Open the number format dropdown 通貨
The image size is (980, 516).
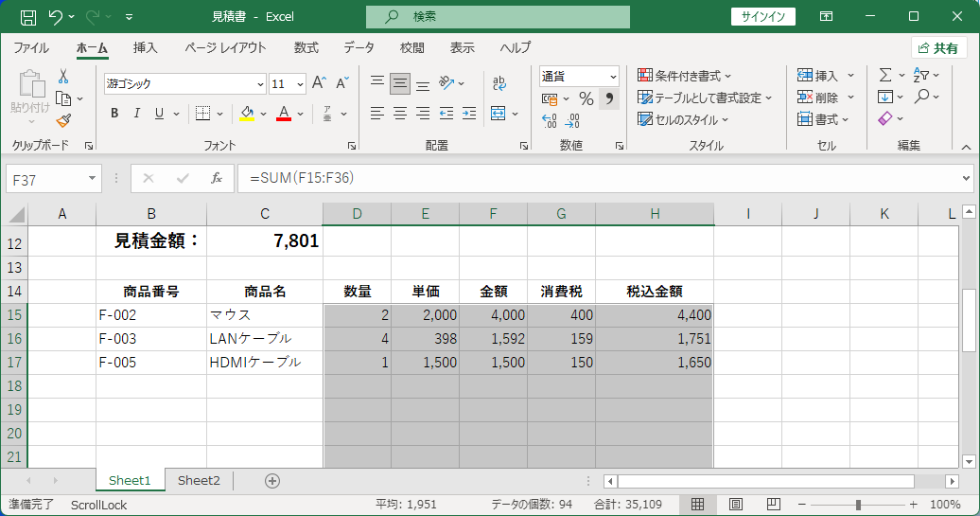pyautogui.click(x=613, y=77)
